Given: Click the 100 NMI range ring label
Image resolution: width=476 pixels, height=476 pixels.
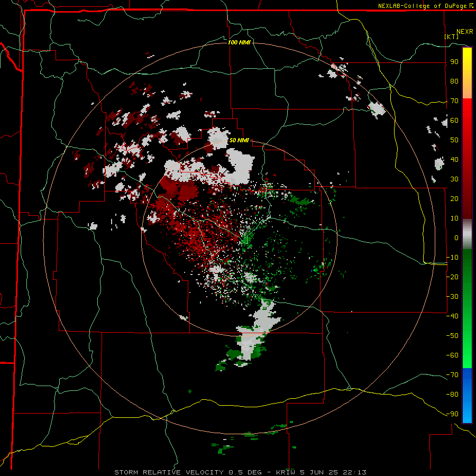Looking at the screenshot, I should click(239, 42).
